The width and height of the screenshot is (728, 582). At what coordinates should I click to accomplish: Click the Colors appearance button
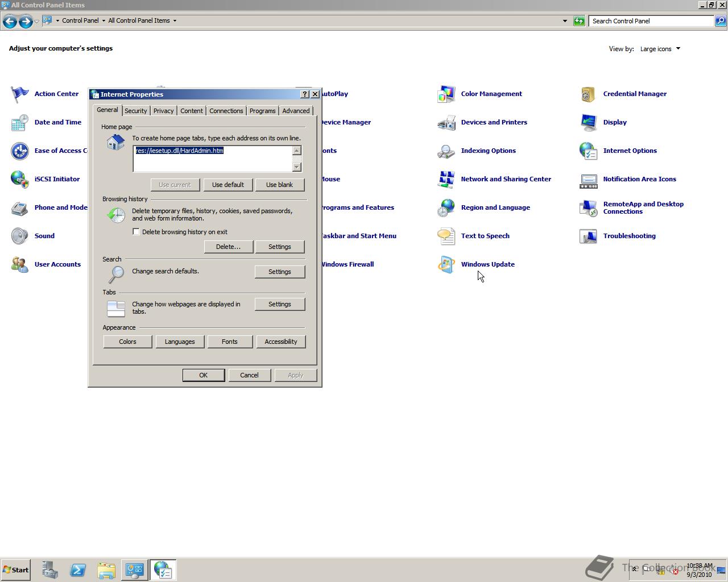[127, 342]
